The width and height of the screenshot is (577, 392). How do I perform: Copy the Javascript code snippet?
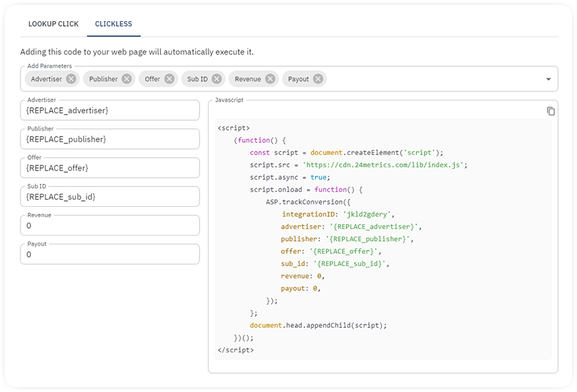(x=550, y=111)
